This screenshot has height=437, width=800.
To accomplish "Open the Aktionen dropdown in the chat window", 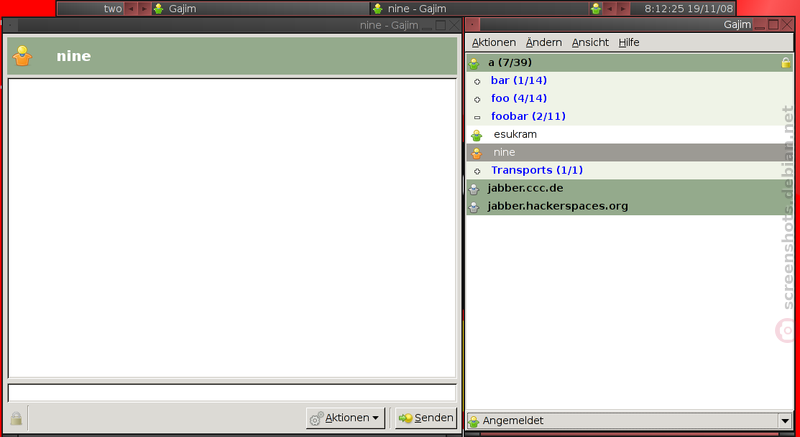I will pos(345,418).
